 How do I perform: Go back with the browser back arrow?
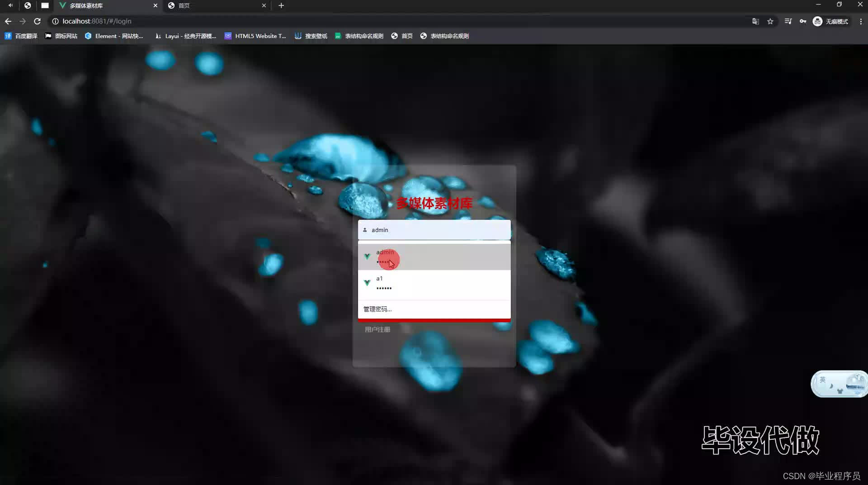click(x=8, y=21)
